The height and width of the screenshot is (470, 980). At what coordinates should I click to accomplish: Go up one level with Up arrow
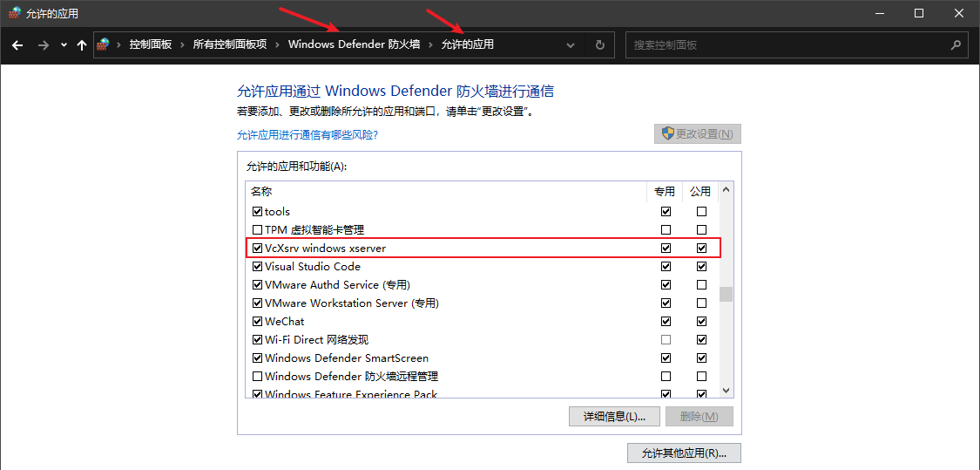(x=81, y=45)
